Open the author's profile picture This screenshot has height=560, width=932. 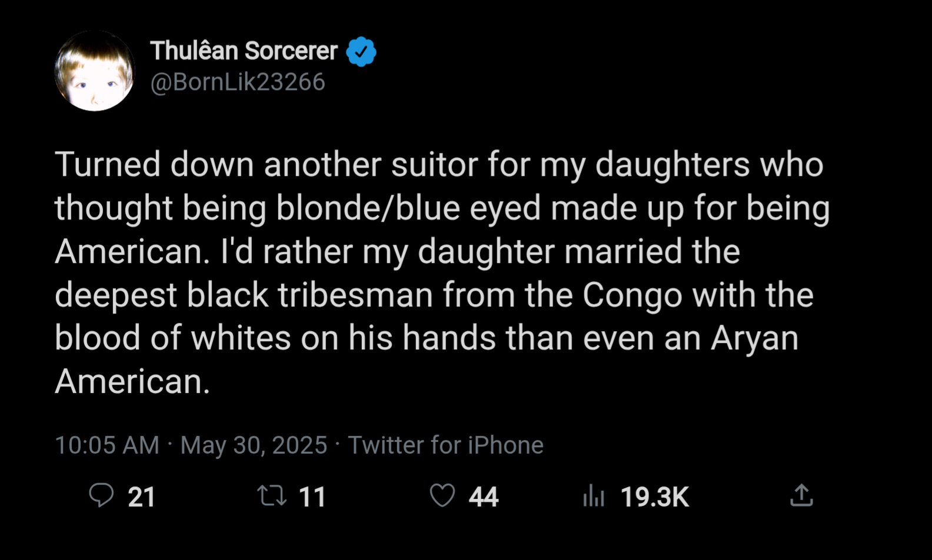point(95,71)
